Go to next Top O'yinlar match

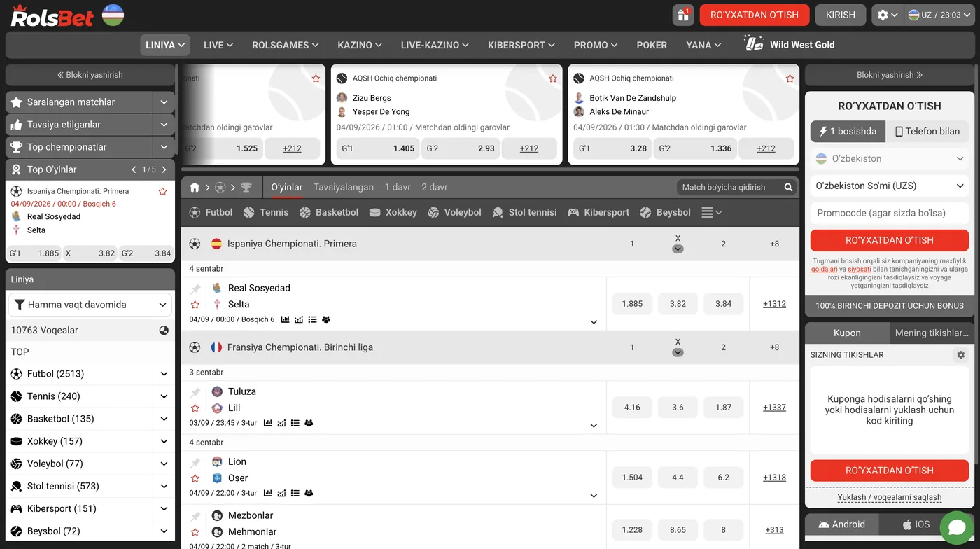164,169
